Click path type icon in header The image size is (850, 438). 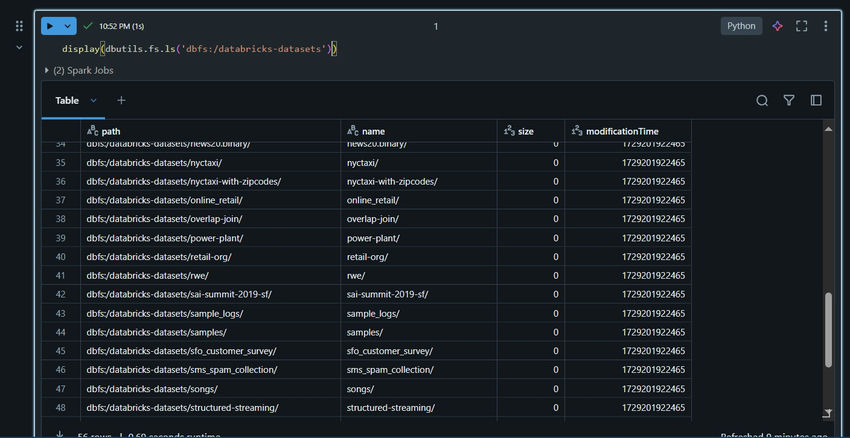pos(93,131)
